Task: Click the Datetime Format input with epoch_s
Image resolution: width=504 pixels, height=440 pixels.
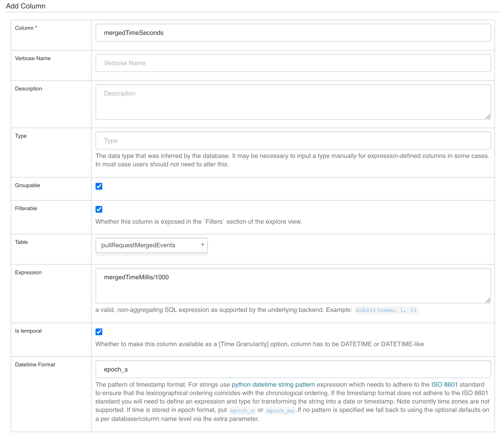Action: (293, 369)
